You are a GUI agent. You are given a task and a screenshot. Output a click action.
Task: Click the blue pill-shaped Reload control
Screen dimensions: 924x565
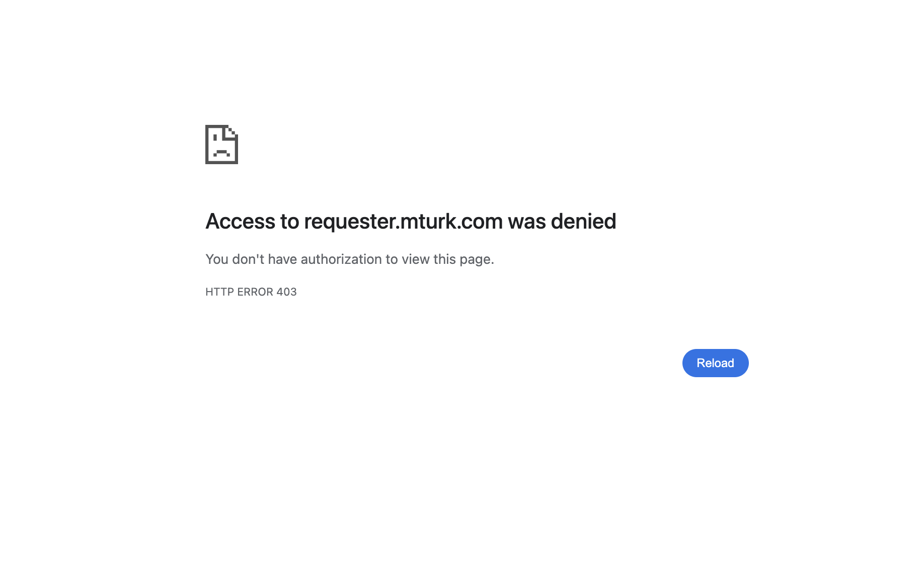(715, 363)
